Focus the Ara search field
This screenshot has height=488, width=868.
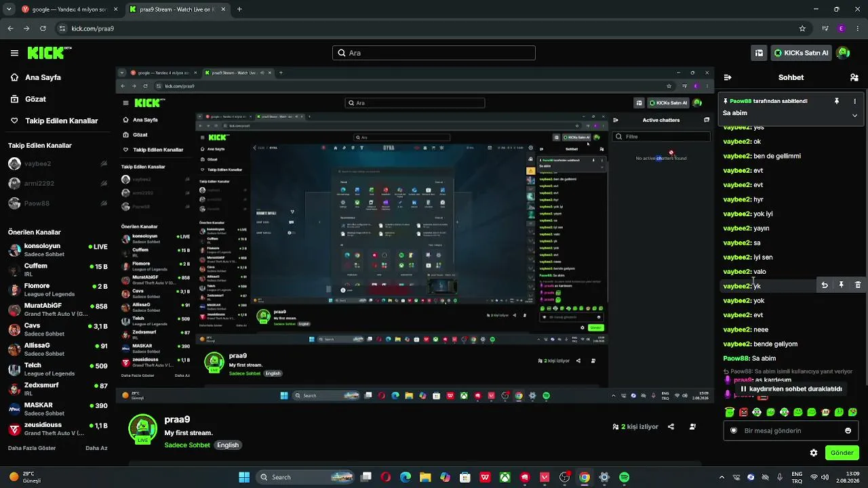[x=434, y=53]
